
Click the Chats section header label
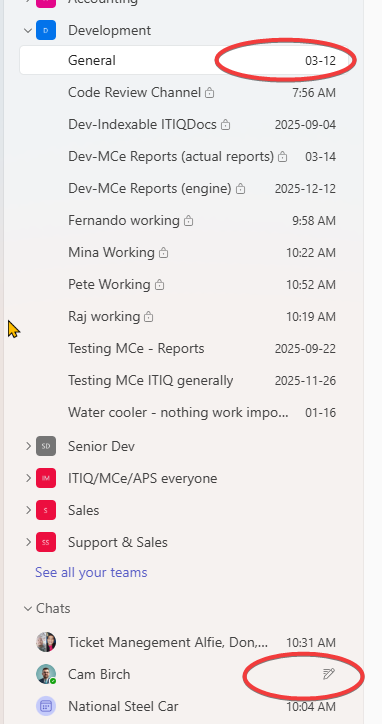pos(53,609)
